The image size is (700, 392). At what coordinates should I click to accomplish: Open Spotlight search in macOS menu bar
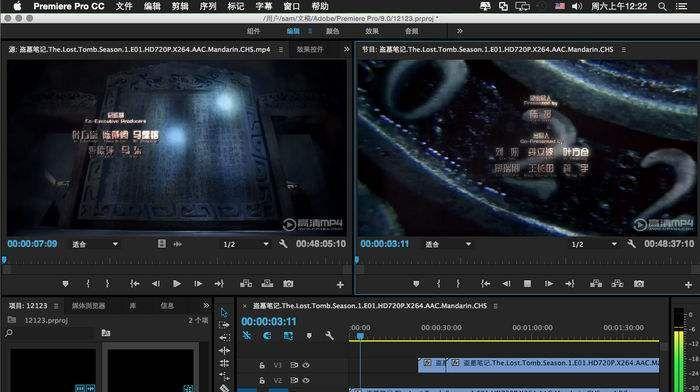[662, 6]
